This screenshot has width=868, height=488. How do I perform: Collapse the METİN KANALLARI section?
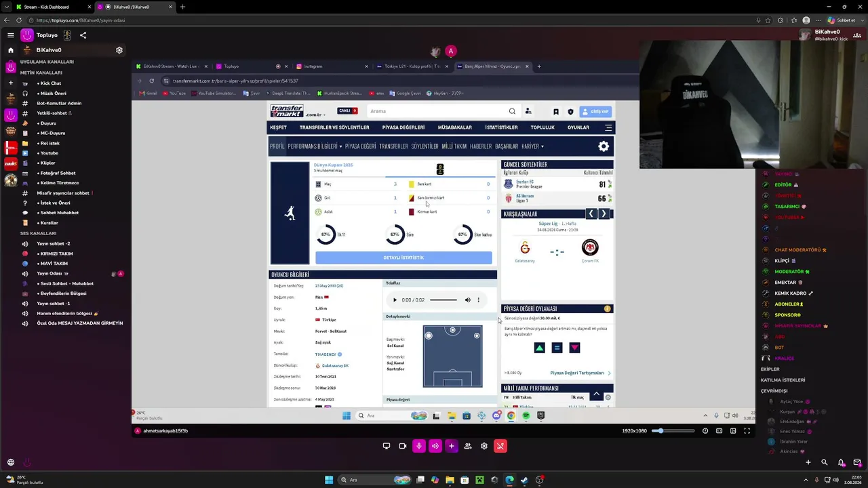coord(41,73)
